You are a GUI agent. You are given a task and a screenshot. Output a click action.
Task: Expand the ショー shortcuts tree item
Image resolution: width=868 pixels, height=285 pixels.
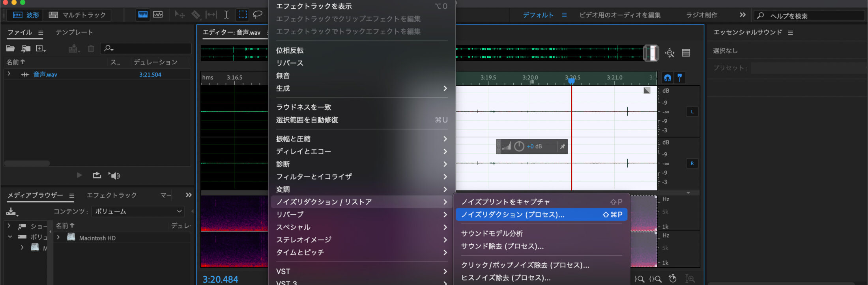click(x=9, y=226)
